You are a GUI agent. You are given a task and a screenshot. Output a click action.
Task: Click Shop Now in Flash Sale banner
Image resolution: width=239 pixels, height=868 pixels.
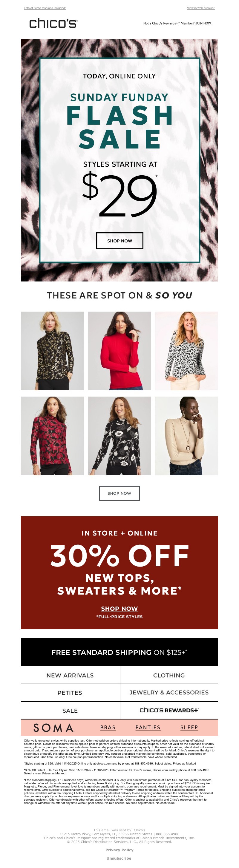click(119, 241)
